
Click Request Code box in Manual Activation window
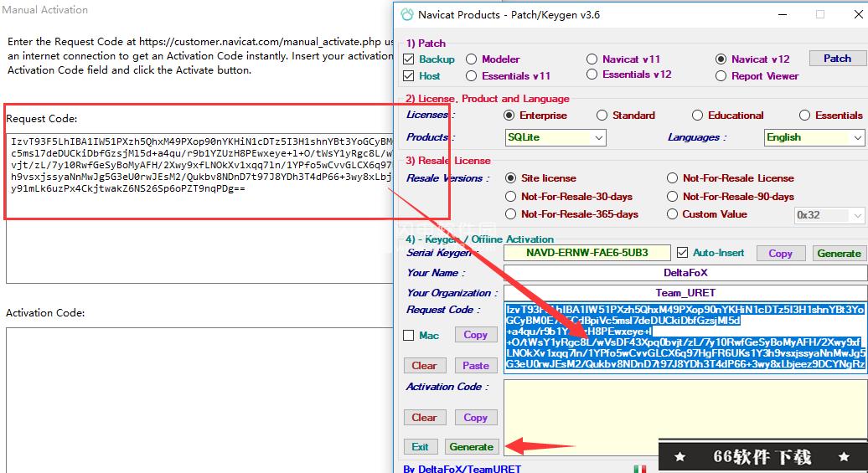tap(199, 208)
